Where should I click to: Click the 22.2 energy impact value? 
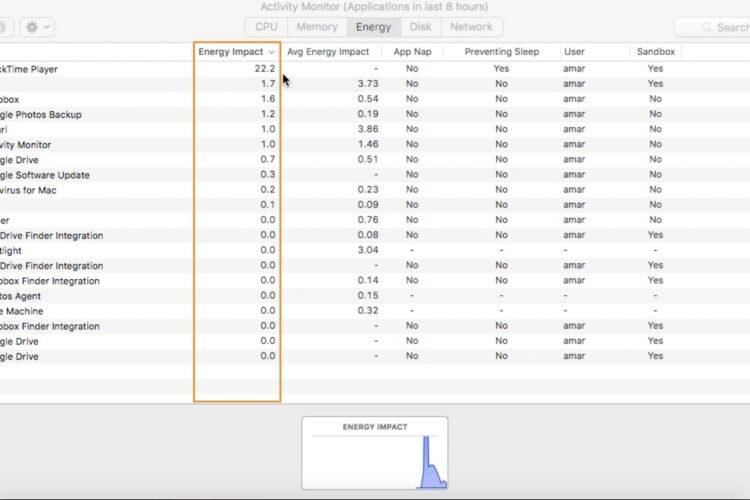[265, 68]
